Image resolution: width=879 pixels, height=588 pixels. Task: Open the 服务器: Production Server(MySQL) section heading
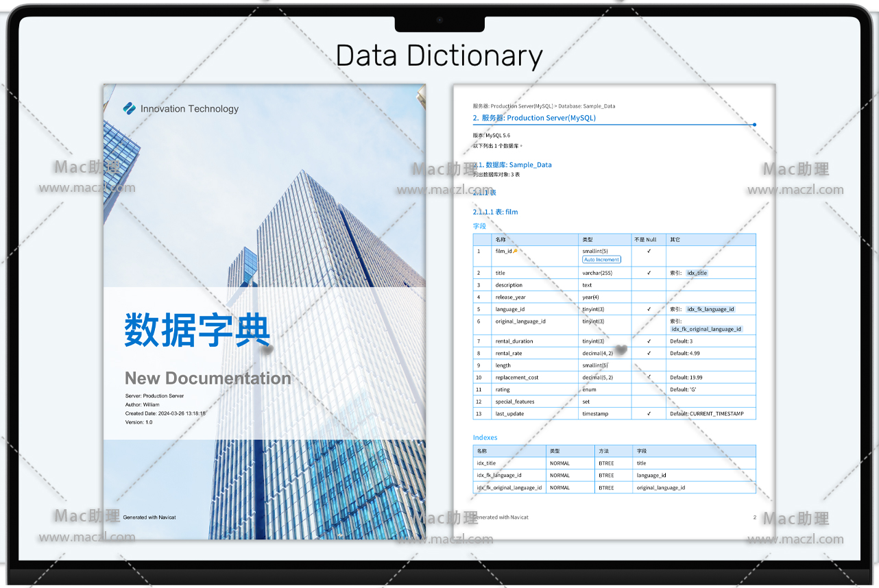click(x=534, y=118)
